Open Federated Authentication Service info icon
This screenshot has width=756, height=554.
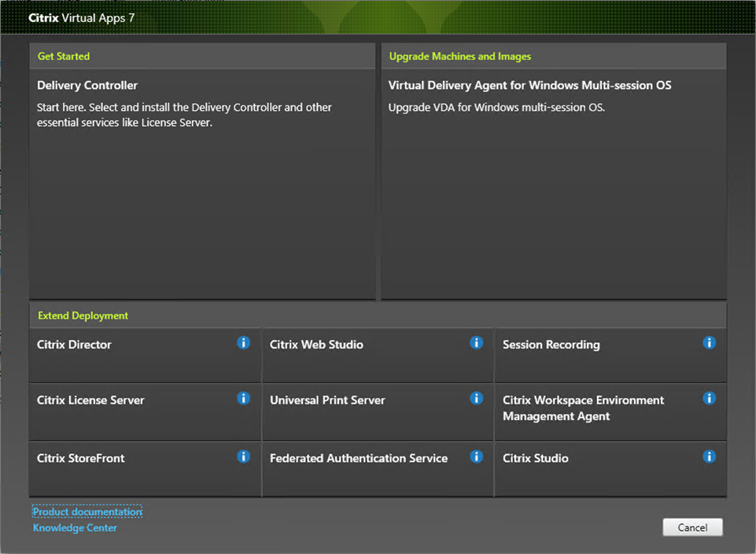coord(477,456)
